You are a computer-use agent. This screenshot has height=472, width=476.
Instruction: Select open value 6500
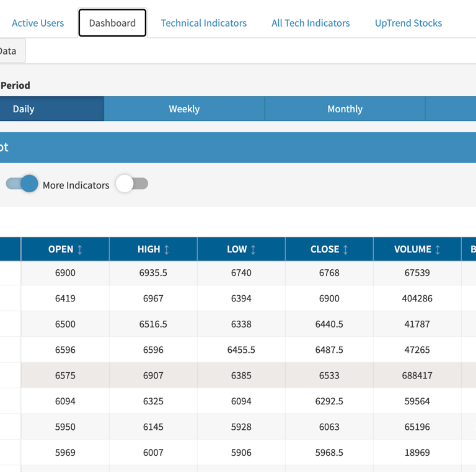[65, 324]
